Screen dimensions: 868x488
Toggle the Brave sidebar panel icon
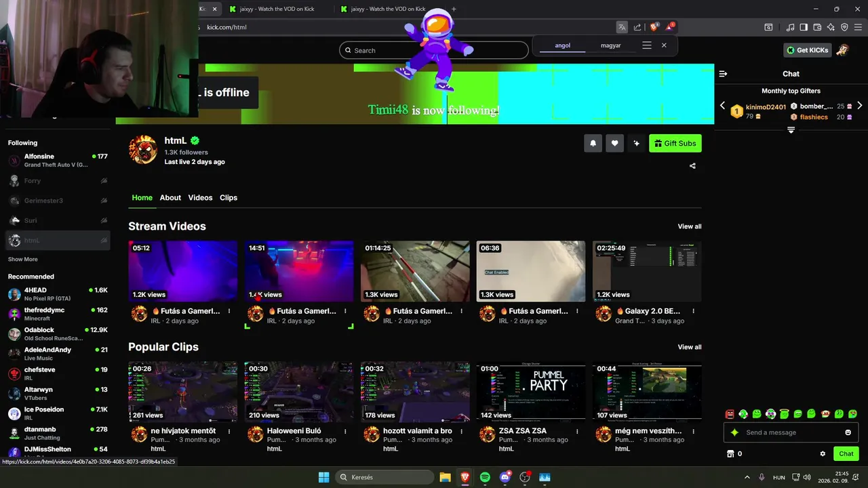coord(804,27)
